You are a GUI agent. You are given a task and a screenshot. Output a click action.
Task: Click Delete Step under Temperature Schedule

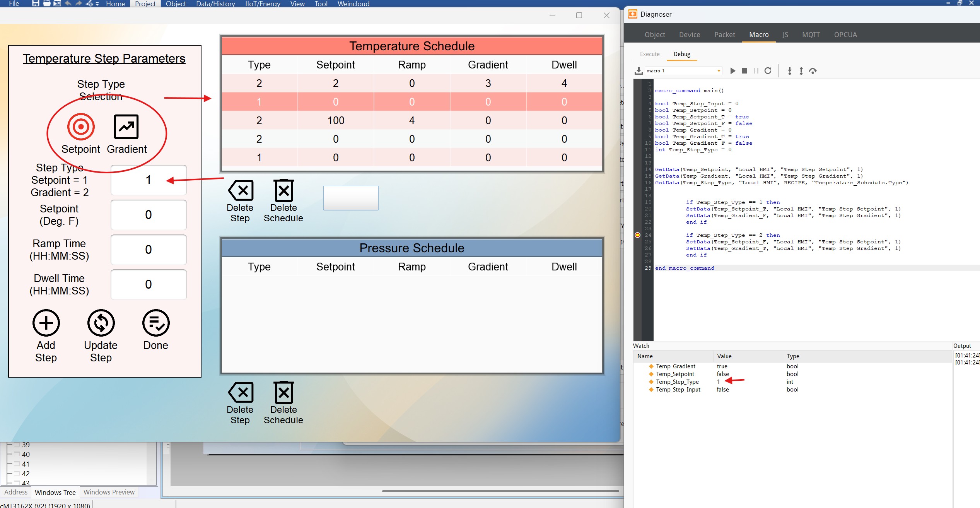point(241,191)
